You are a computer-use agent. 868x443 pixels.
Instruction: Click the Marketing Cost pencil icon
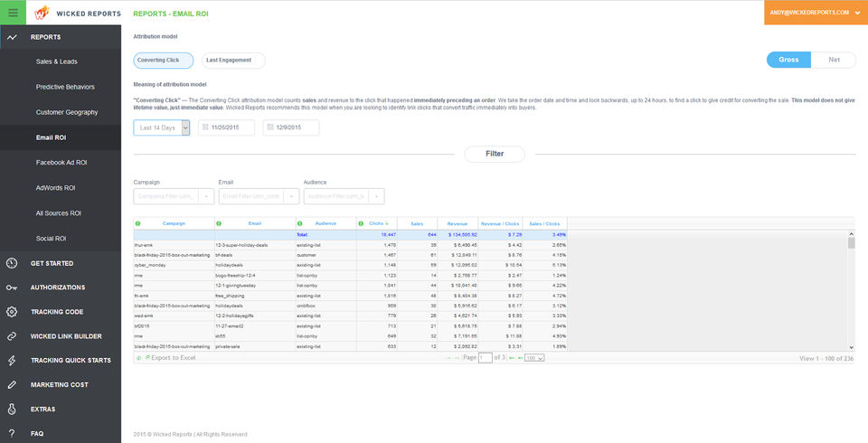[12, 384]
